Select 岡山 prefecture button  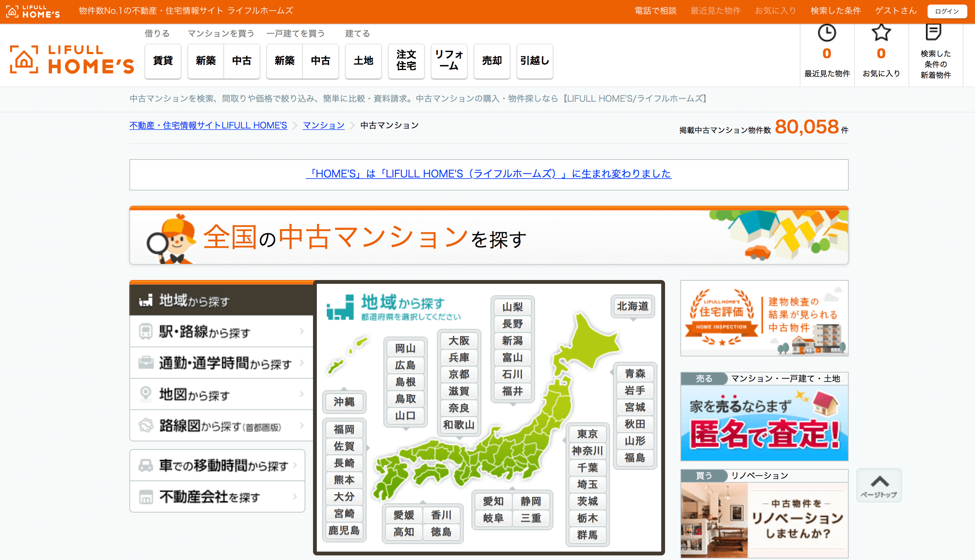coord(405,348)
